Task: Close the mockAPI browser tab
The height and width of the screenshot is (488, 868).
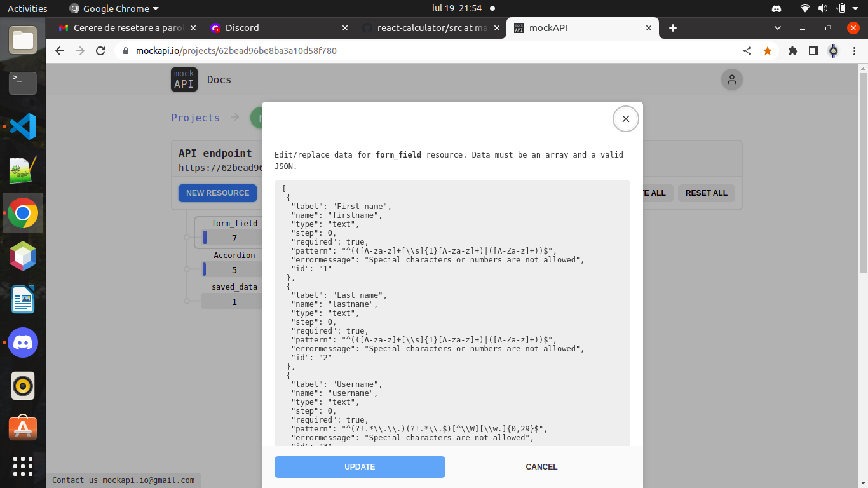Action: point(649,28)
